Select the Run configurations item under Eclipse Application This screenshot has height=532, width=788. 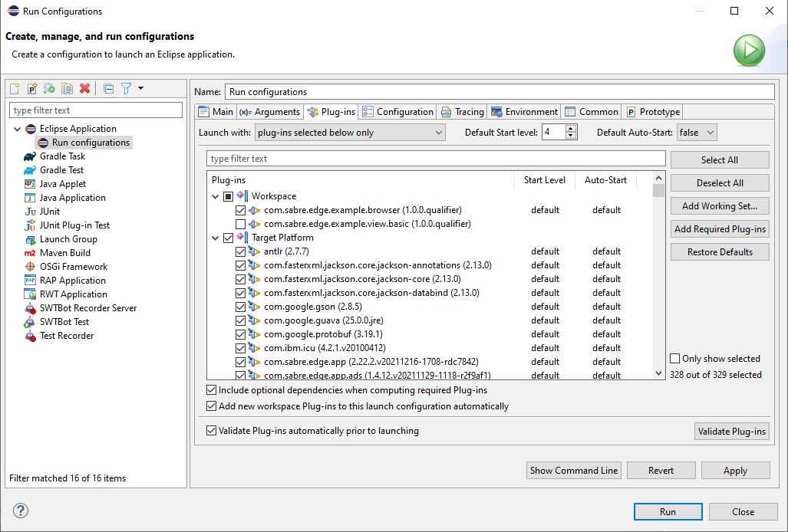(x=84, y=143)
